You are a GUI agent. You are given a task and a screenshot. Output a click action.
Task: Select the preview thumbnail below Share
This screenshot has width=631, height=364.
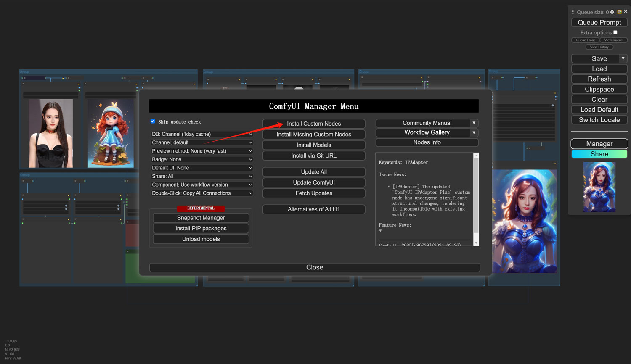click(599, 187)
